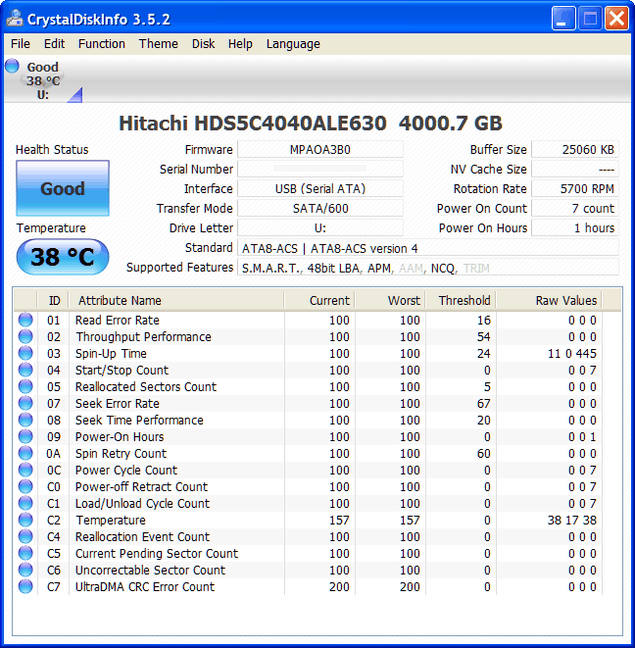This screenshot has height=648, width=635.
Task: Click the Temperature current value 157
Action: coord(339,520)
